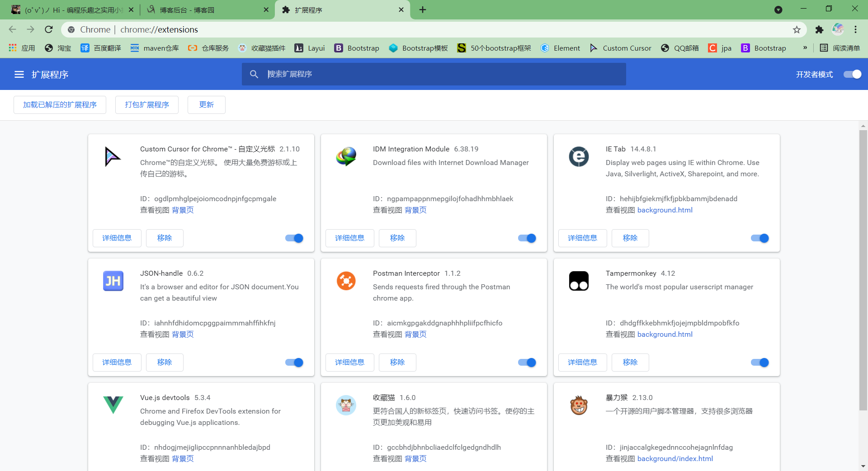Disable the Tampermonkey extension toggle
Screen dimensions: 868x471
[x=760, y=363]
